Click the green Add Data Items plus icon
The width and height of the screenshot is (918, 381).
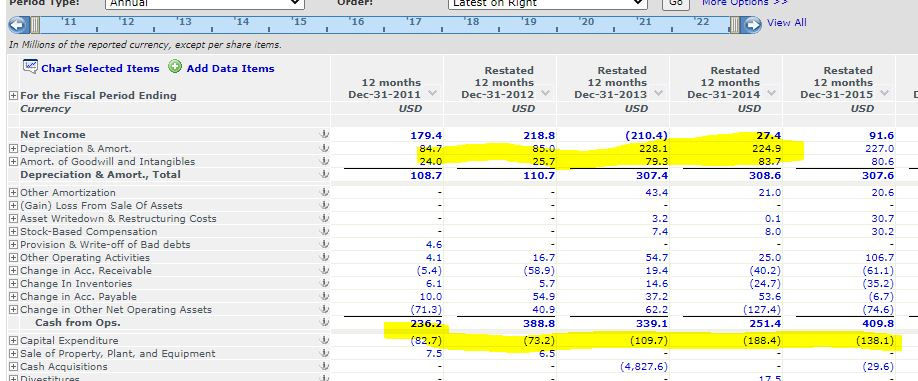[x=174, y=67]
